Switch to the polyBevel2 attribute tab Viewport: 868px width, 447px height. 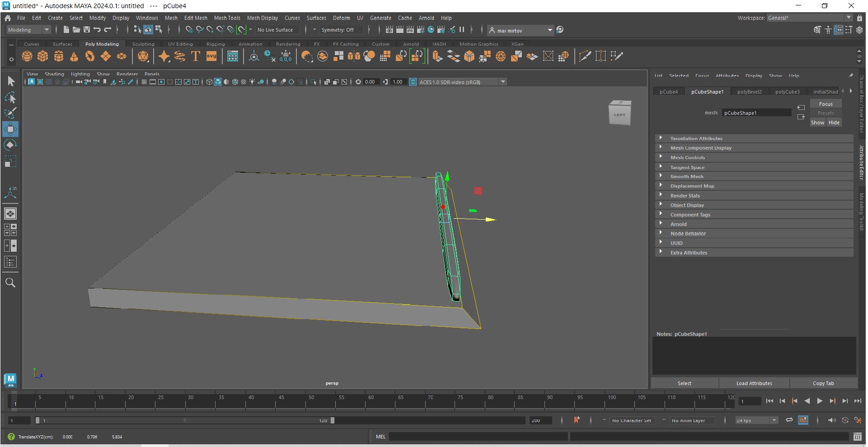tap(749, 92)
